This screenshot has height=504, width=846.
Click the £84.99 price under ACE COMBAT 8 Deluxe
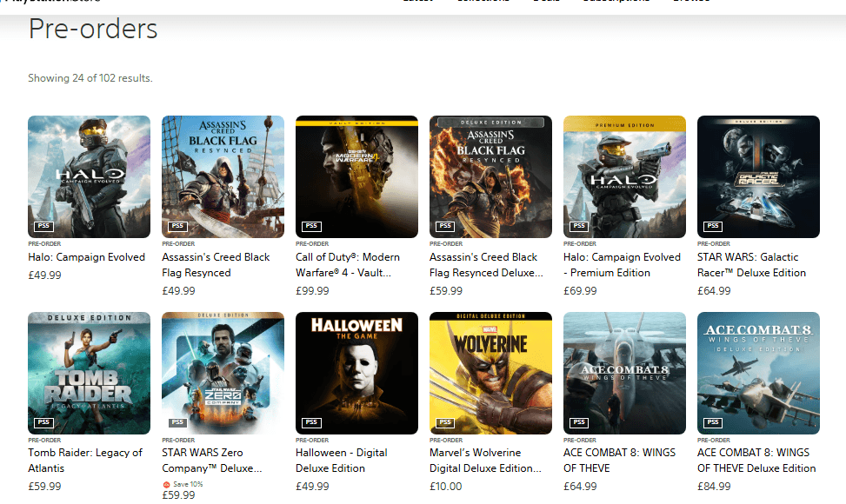[x=714, y=487]
